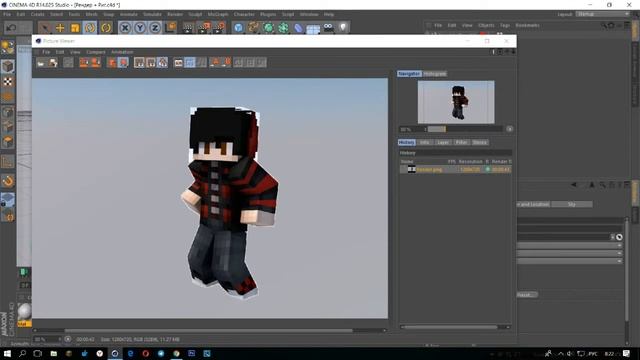Open Edit Render Settings icon
Screen dimensions: 640x360
coord(219,28)
